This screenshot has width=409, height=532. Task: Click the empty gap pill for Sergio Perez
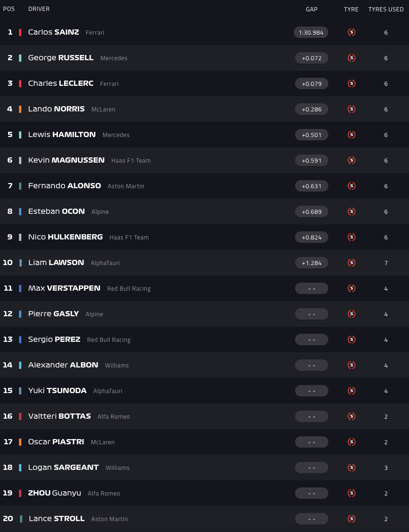pyautogui.click(x=311, y=339)
